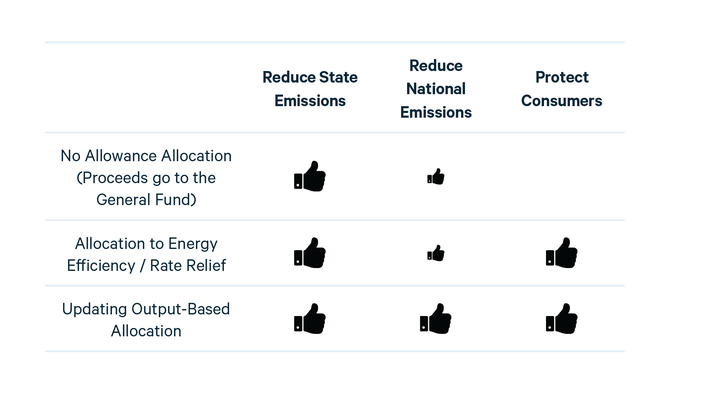Click the word National in middle column header
The height and width of the screenshot is (399, 722).
[x=436, y=89]
